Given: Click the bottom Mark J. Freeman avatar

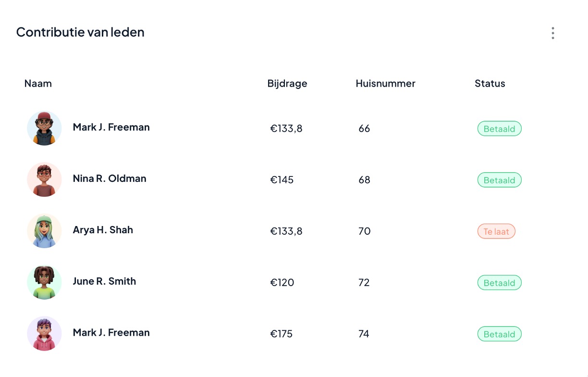Looking at the screenshot, I should coord(44,333).
